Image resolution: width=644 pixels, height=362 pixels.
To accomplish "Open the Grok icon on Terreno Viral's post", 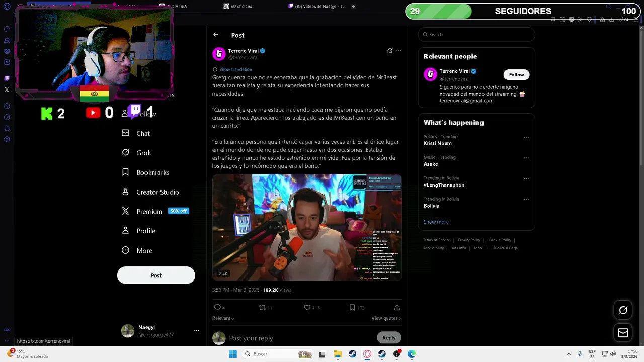I will 390,51.
